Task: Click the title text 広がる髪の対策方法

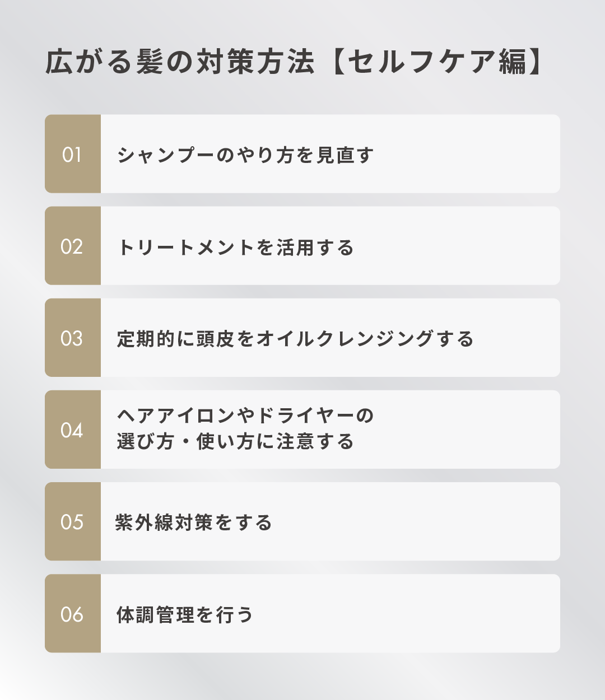Action: 180,62
